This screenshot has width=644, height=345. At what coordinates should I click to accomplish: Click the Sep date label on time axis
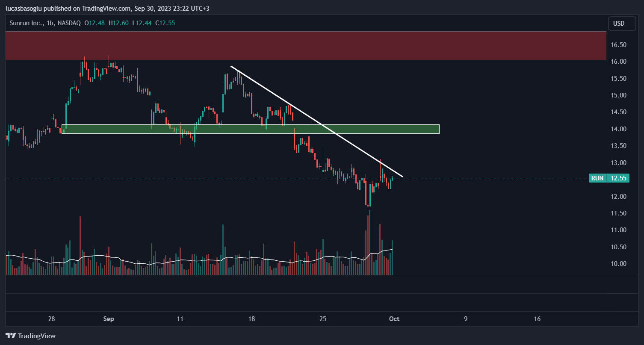[109, 319]
